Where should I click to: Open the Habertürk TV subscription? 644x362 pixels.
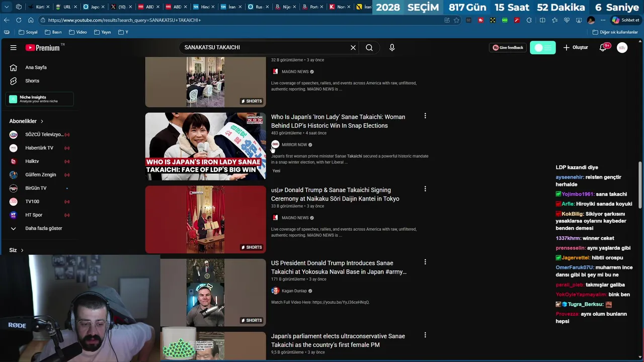(39, 148)
